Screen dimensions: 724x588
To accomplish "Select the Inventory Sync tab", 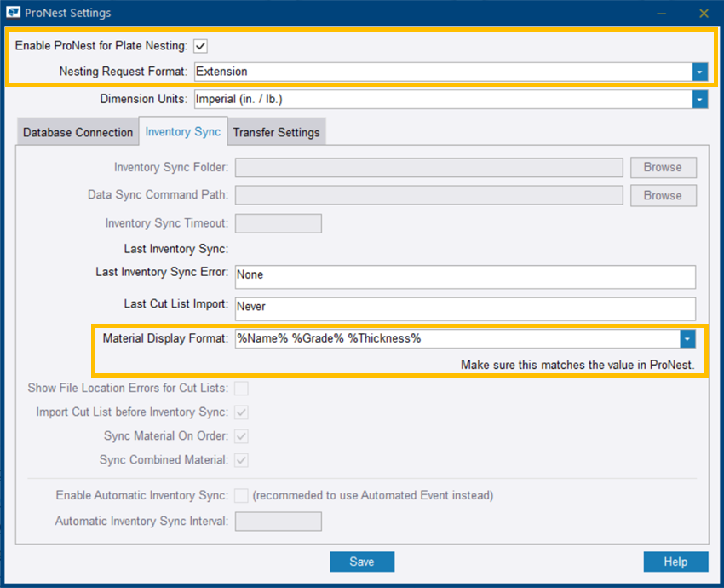I will pyautogui.click(x=183, y=131).
